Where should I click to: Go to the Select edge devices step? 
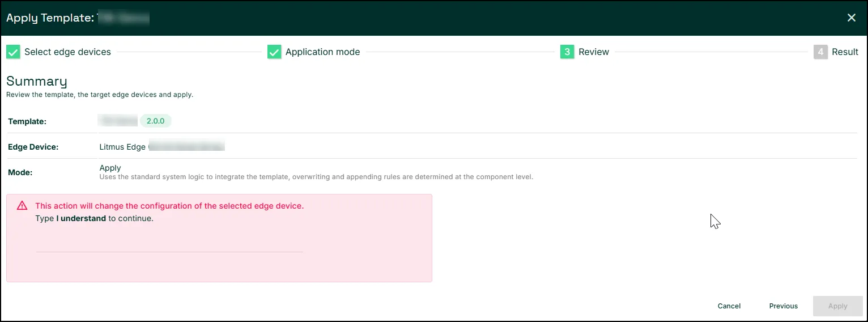[x=67, y=52]
